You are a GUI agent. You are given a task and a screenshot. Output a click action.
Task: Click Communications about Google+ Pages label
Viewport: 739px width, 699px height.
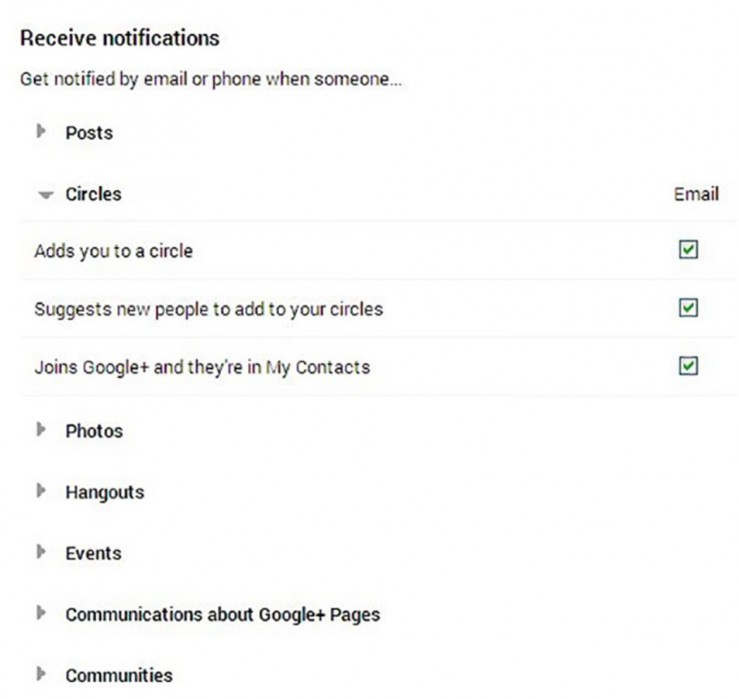click(x=223, y=615)
